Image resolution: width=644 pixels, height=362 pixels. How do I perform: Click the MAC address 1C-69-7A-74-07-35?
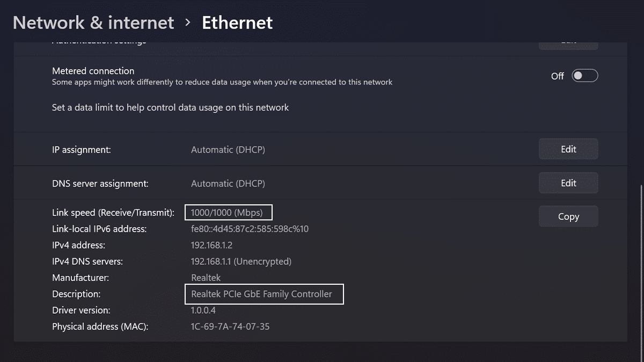pyautogui.click(x=230, y=327)
